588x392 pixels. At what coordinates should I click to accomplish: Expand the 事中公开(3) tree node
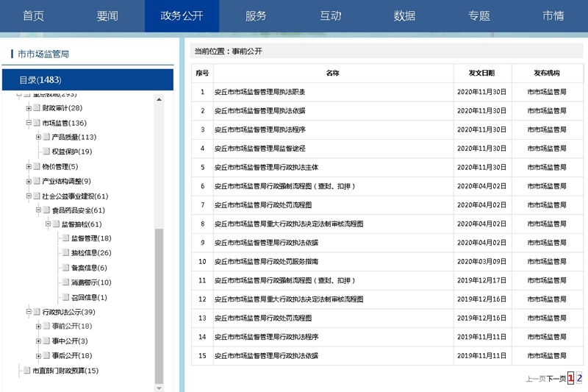tap(38, 341)
